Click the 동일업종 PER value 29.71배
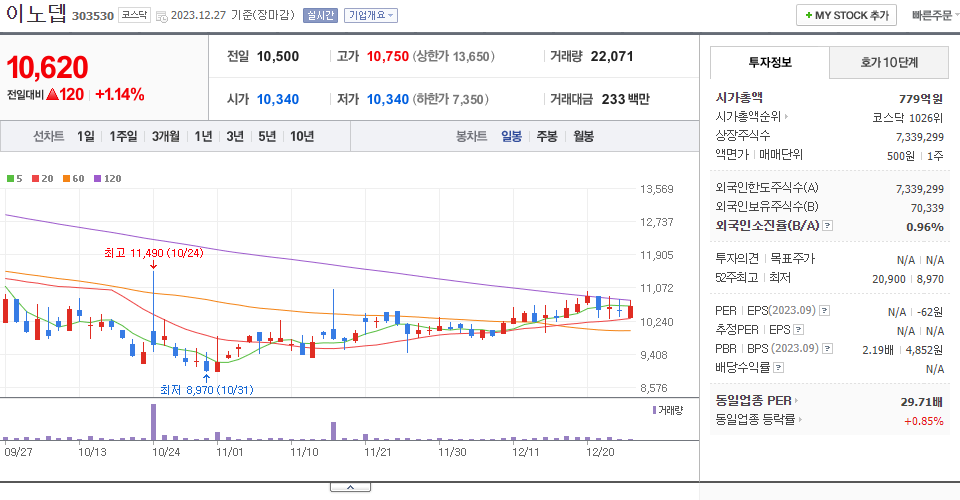Screen dimensions: 960x500 [x=921, y=401]
